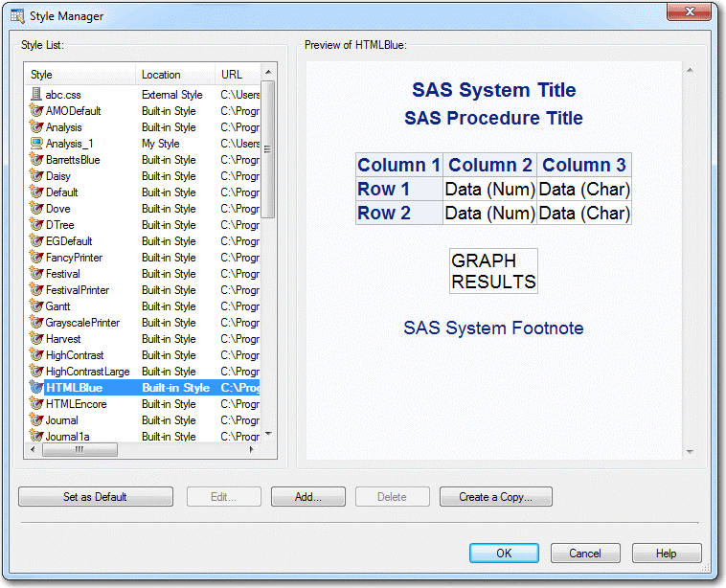Select the Analysis_1 style name
726x588 pixels.
click(x=70, y=144)
